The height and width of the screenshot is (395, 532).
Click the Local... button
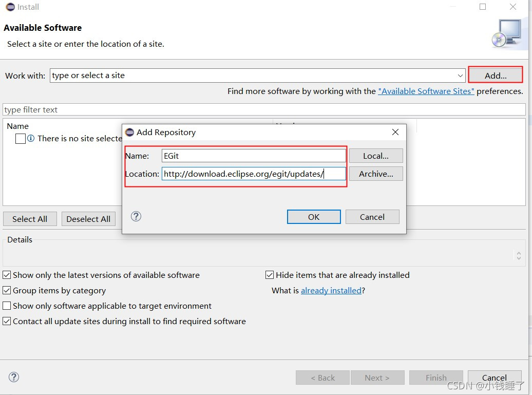coord(376,156)
